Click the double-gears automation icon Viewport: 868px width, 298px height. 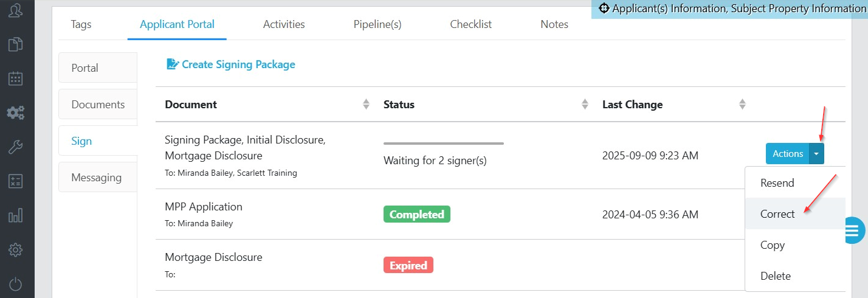[16, 113]
